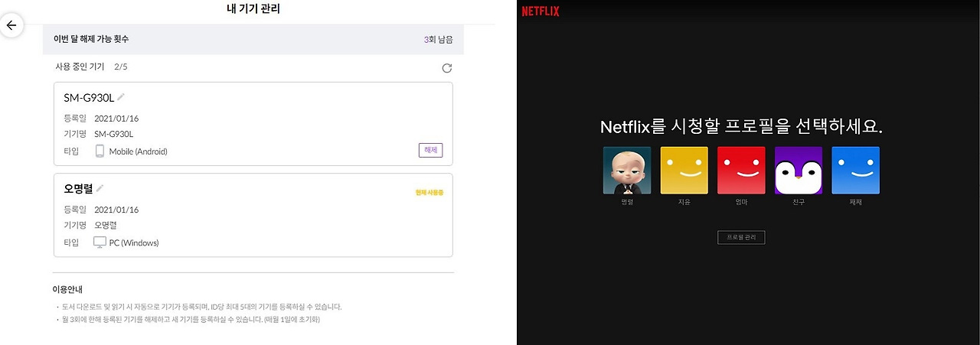The image size is (980, 345).
Task: Click the '이용안내' section heading
Action: point(67,290)
